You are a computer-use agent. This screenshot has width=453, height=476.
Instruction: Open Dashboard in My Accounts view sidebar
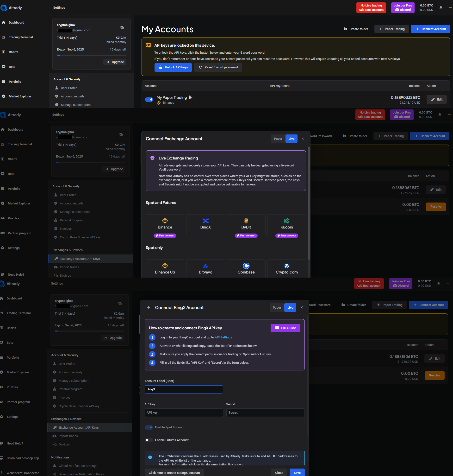16,22
